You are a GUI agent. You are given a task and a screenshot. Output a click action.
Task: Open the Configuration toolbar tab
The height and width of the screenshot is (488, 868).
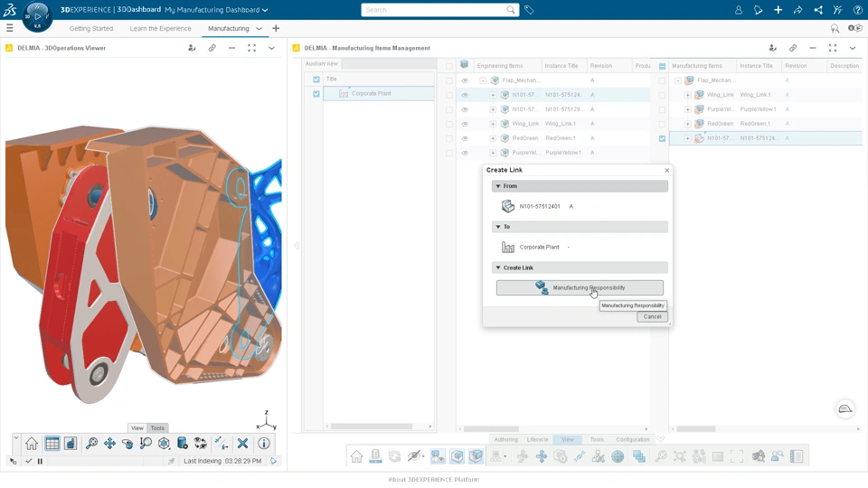633,439
